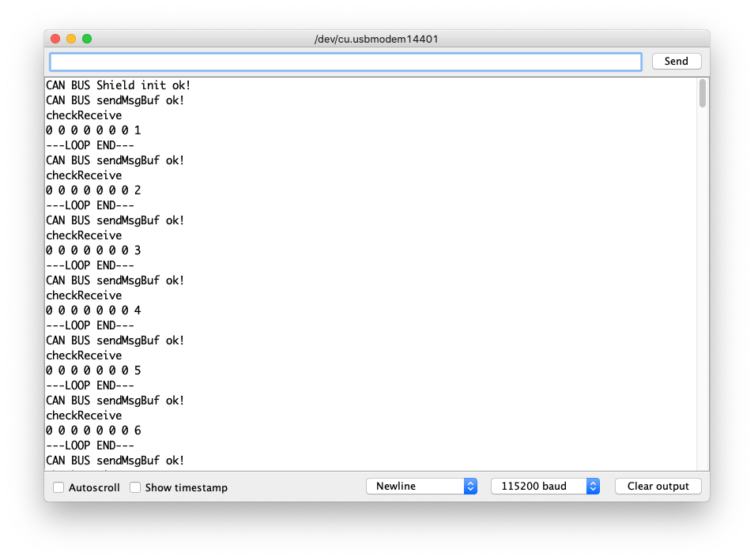Click the '0 0 0 0 0 0 0 6' line
This screenshot has height=560, width=754.
93,430
